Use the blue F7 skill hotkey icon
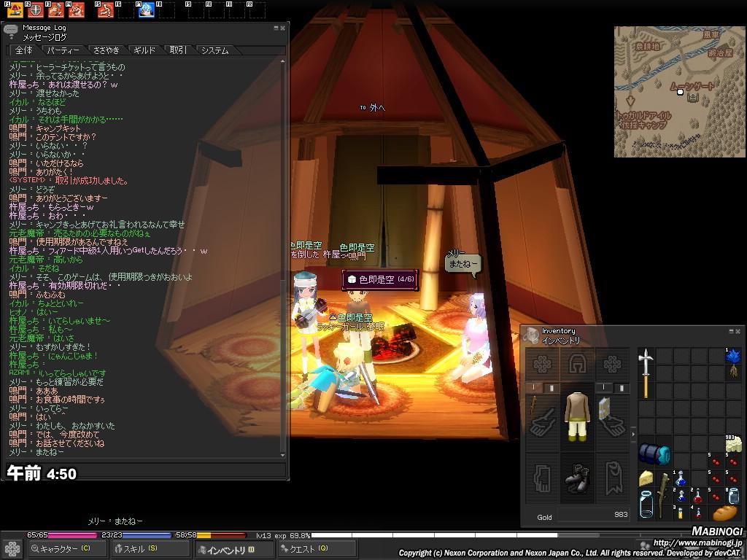Viewport: 747px width, 560px height. tap(146, 9)
